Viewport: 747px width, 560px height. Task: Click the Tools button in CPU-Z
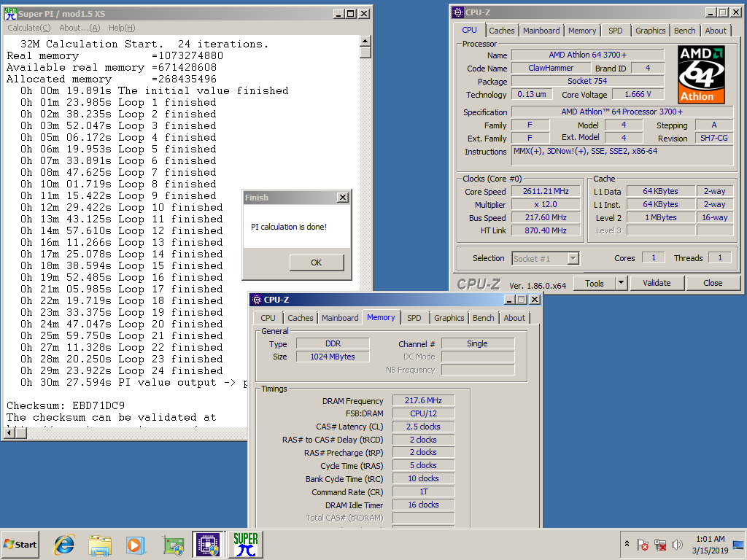pyautogui.click(x=594, y=283)
